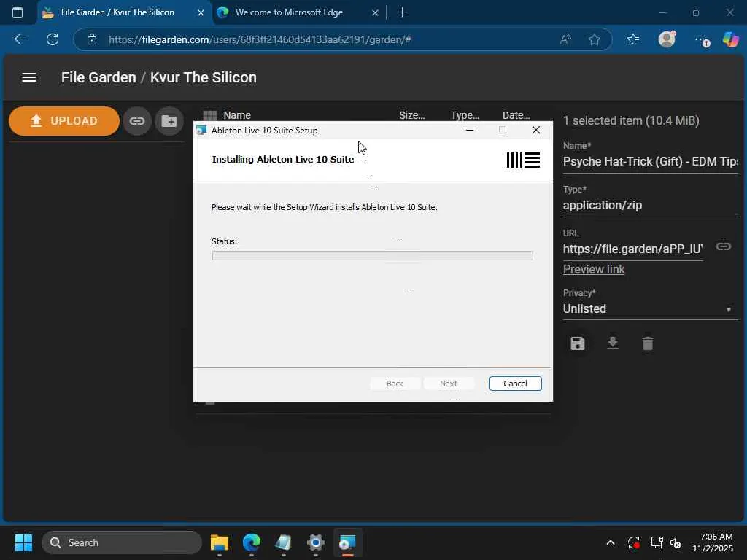Open the Preview link

[x=594, y=270]
